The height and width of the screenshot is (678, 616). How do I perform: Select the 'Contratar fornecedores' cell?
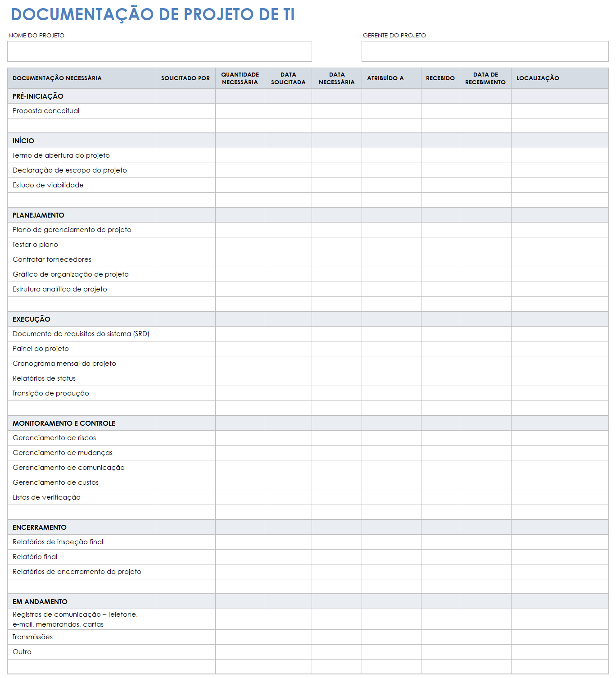pos(82,259)
